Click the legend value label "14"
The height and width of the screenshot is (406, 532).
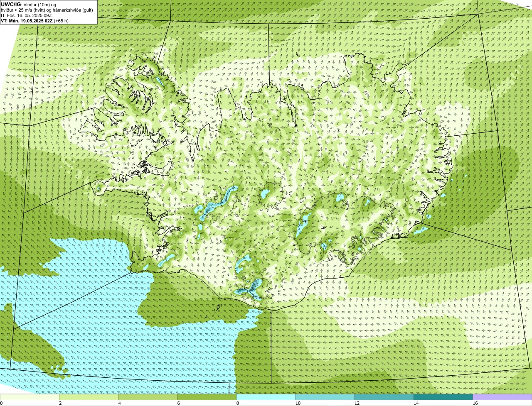[416, 403]
